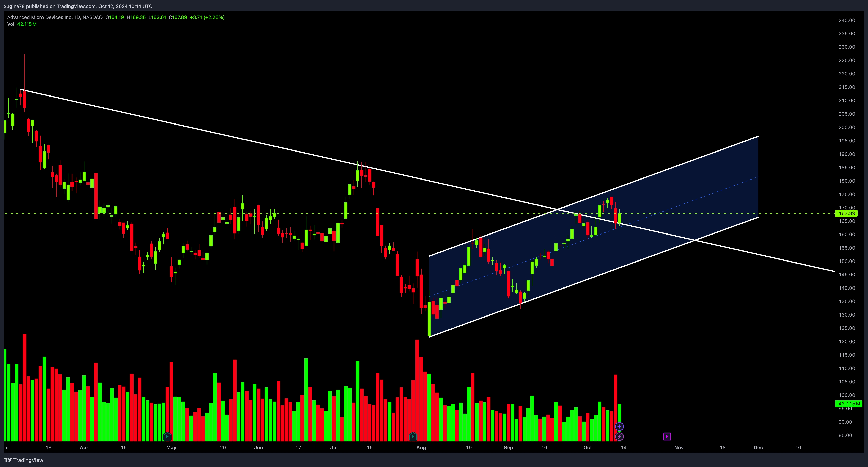Click the Oct label on time axis
The width and height of the screenshot is (868, 467).
coord(588,448)
